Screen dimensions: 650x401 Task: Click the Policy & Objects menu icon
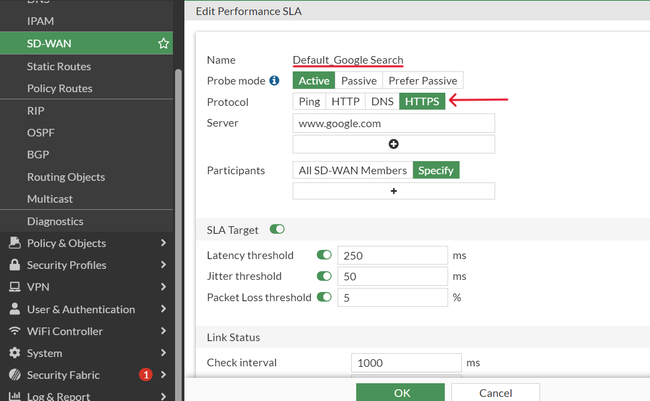[x=14, y=243]
